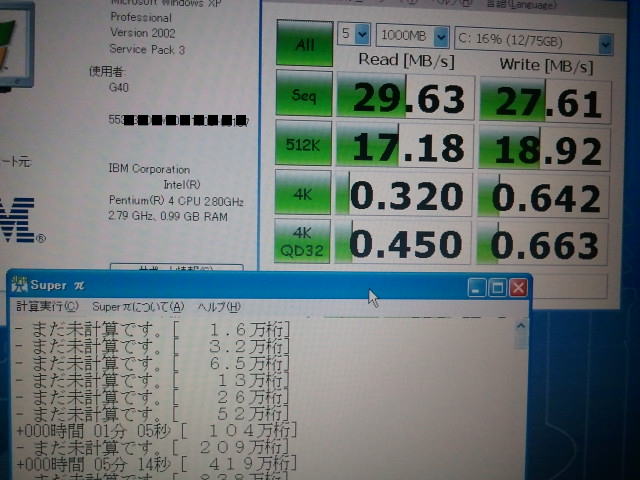Select the Seq write value 27.61

coord(545,101)
